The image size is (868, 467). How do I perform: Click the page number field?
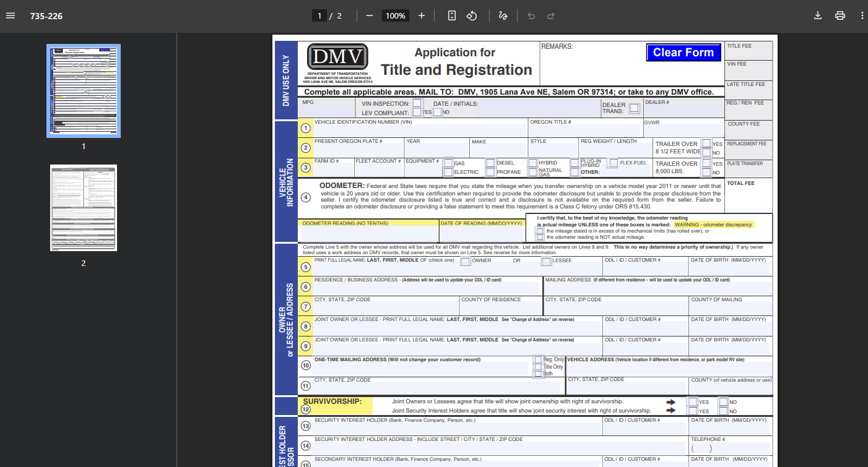pos(319,15)
